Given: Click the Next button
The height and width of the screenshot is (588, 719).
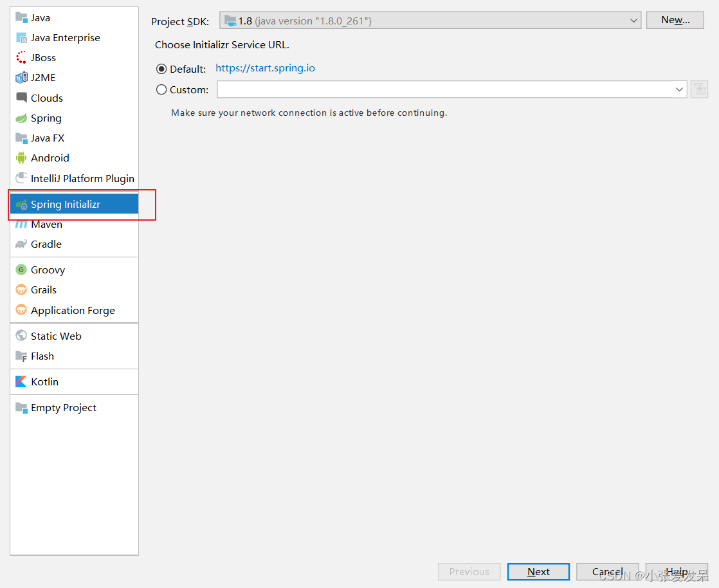Looking at the screenshot, I should [538, 571].
